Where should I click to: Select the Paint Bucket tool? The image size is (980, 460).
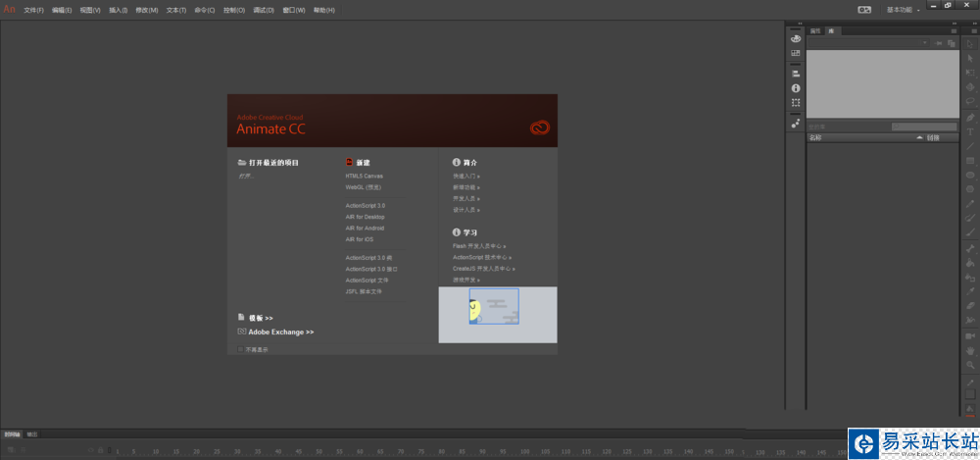(970, 263)
